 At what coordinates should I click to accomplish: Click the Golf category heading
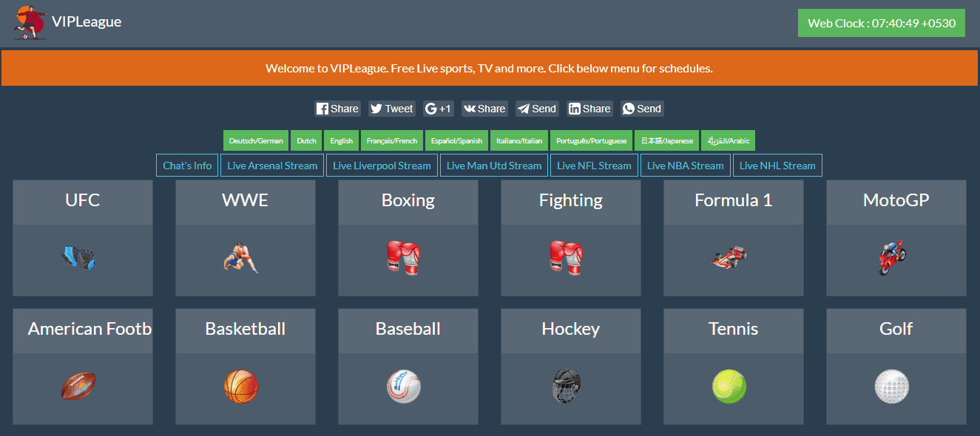click(896, 329)
